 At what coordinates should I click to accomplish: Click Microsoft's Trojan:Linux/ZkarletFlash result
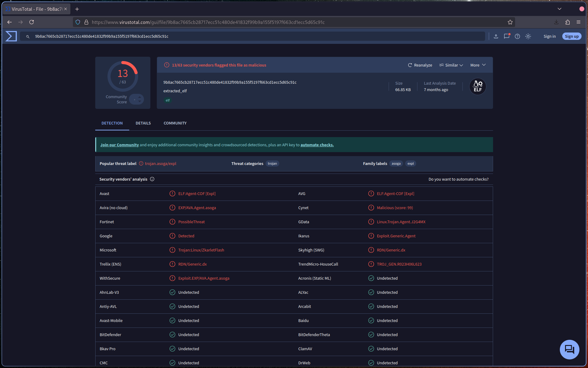tap(201, 250)
